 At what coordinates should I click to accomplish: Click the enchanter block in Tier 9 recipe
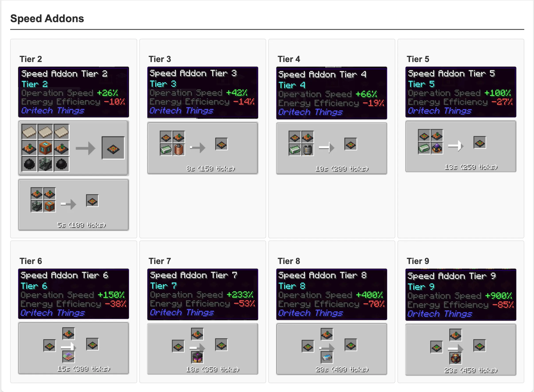456,359
